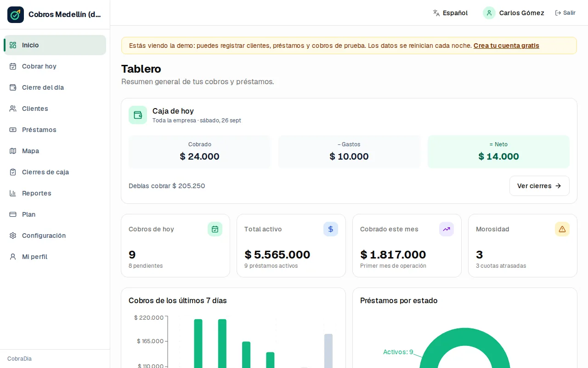Image resolution: width=588 pixels, height=368 pixels.
Task: Click the language translate icon
Action: pyautogui.click(x=436, y=13)
